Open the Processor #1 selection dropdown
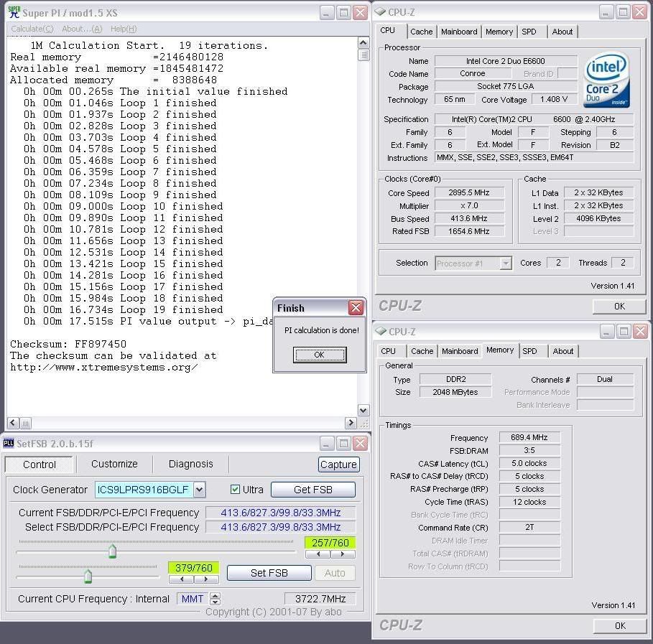 (x=506, y=263)
